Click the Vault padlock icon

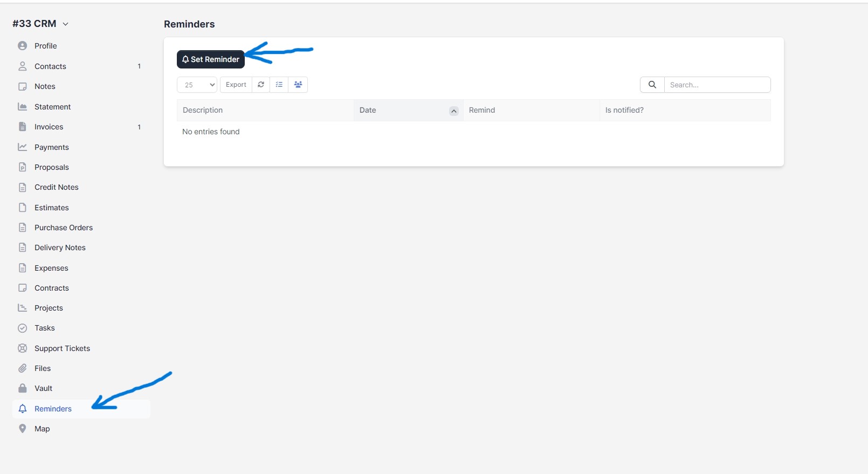pos(23,388)
